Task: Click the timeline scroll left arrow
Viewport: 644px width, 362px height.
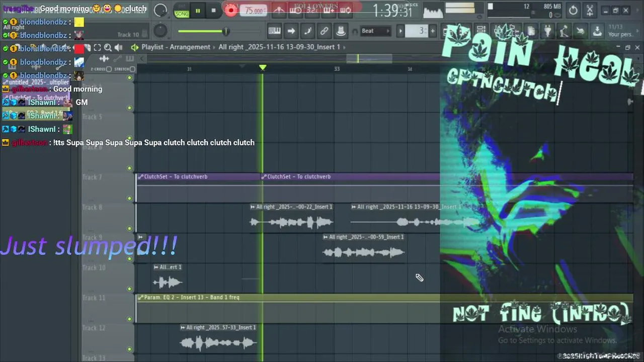Action: tap(142, 59)
